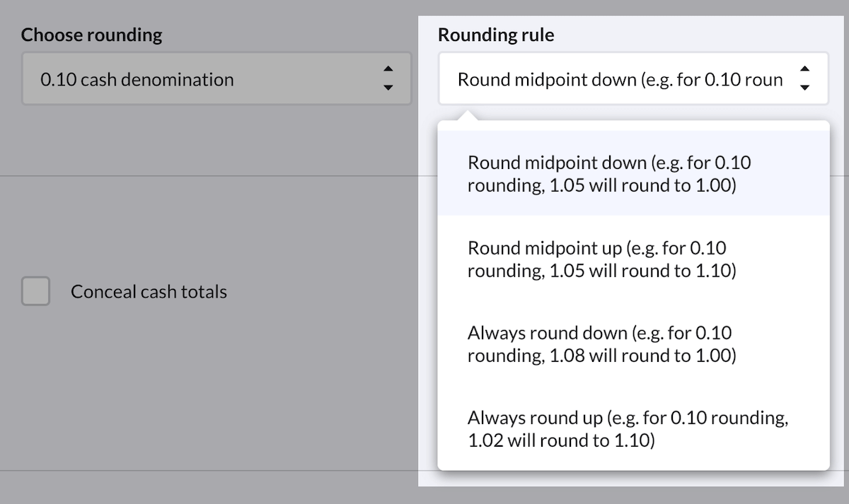
Task: Click the "Rounding rule" field label
Action: pos(496,35)
